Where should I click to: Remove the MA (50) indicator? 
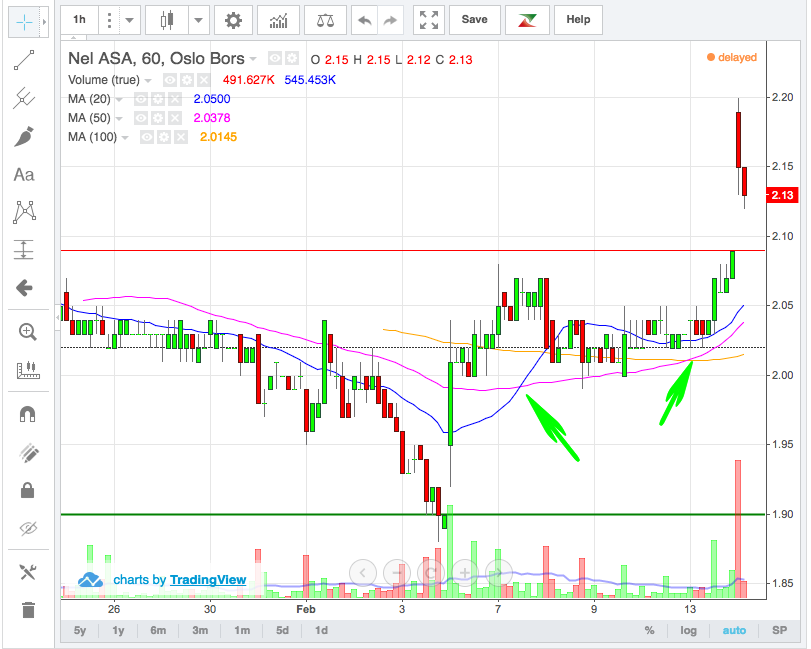coord(175,118)
